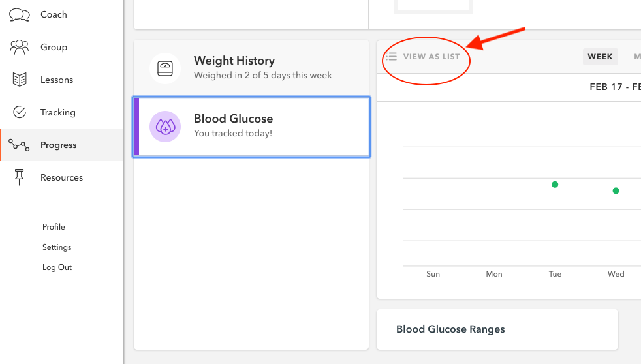Click Log Out in the sidebar
641x364 pixels.
pyautogui.click(x=57, y=267)
